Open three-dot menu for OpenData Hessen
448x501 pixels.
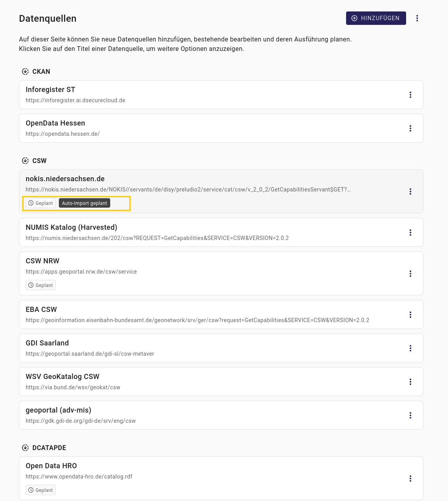410,128
